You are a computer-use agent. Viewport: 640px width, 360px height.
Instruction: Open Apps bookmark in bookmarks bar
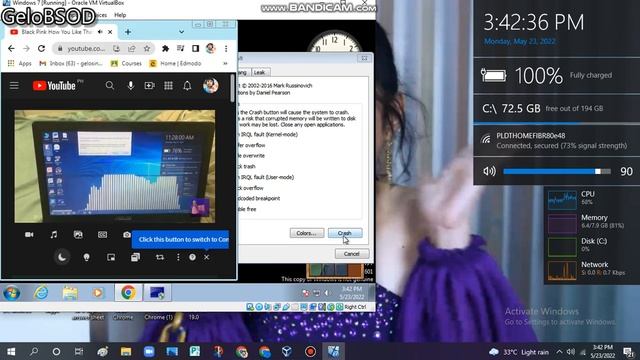tap(20, 64)
